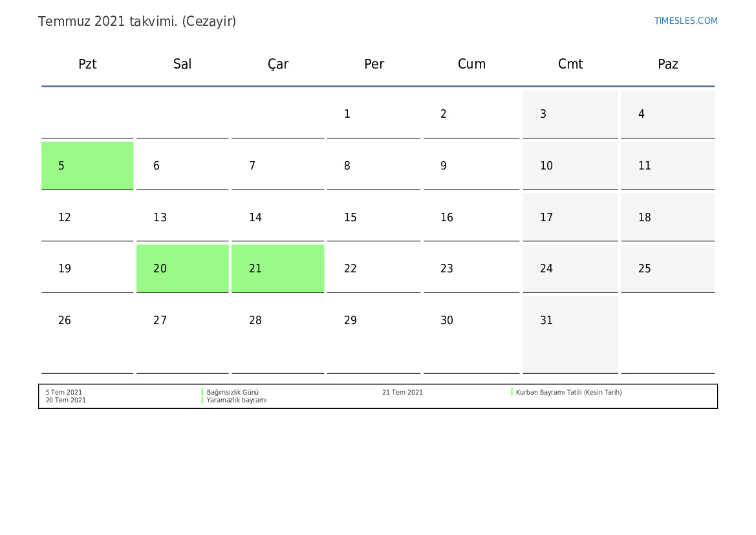Click date 9 in the calendar
Image resolution: width=756 pixels, height=535 pixels.
point(471,166)
